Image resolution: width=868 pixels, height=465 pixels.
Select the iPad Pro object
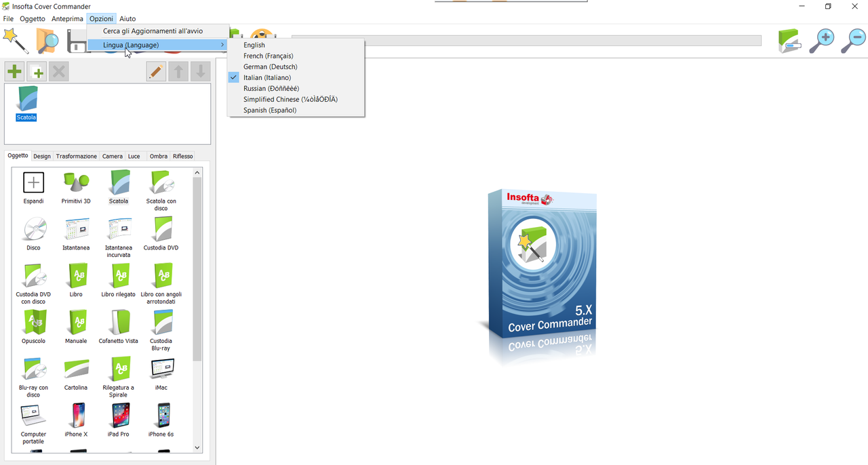[x=119, y=420]
